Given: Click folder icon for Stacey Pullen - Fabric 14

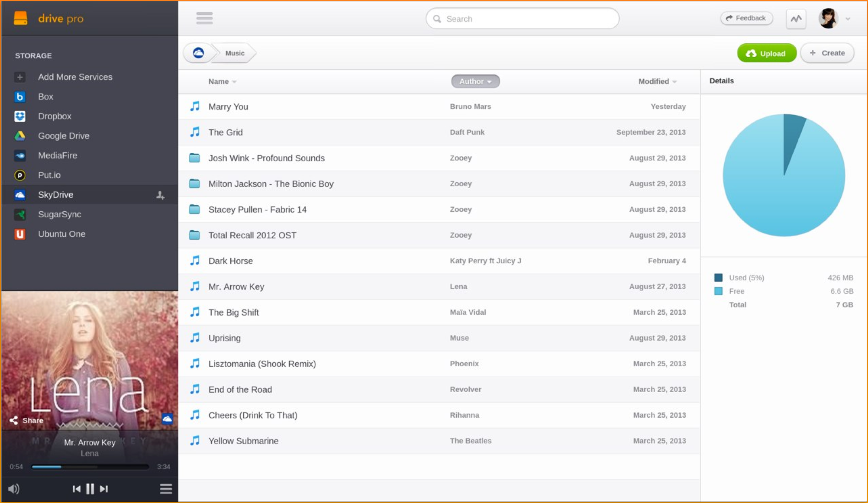Looking at the screenshot, I should [x=194, y=209].
